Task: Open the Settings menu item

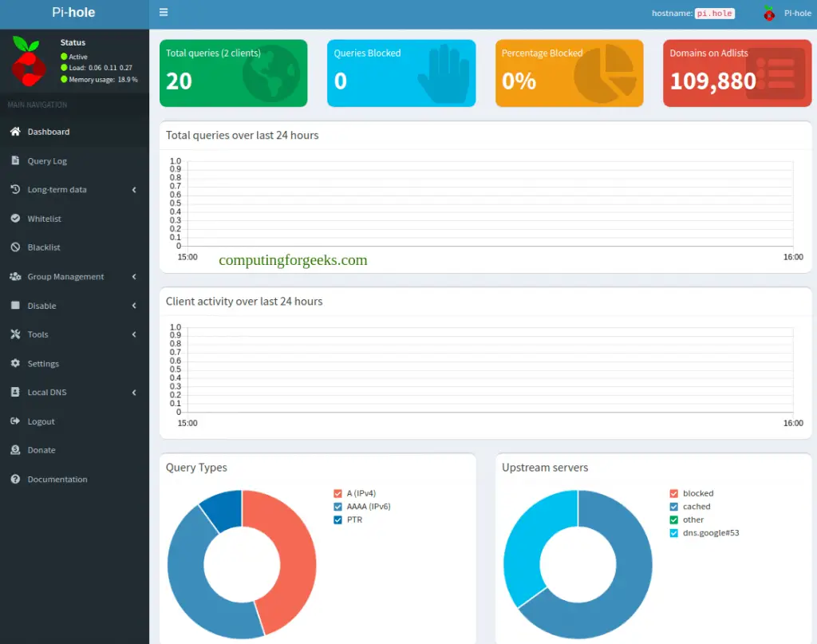Action: click(74, 364)
